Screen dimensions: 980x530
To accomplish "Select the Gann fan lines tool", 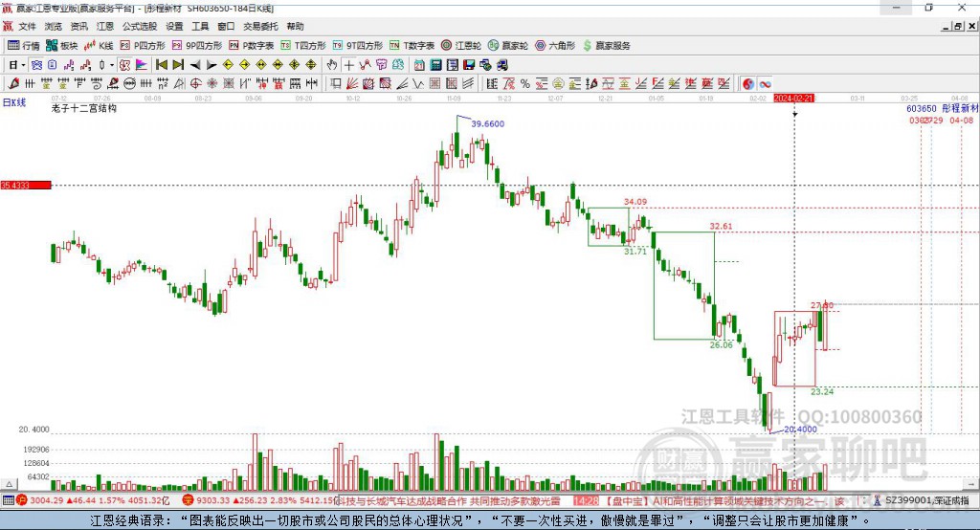I will coord(352,84).
